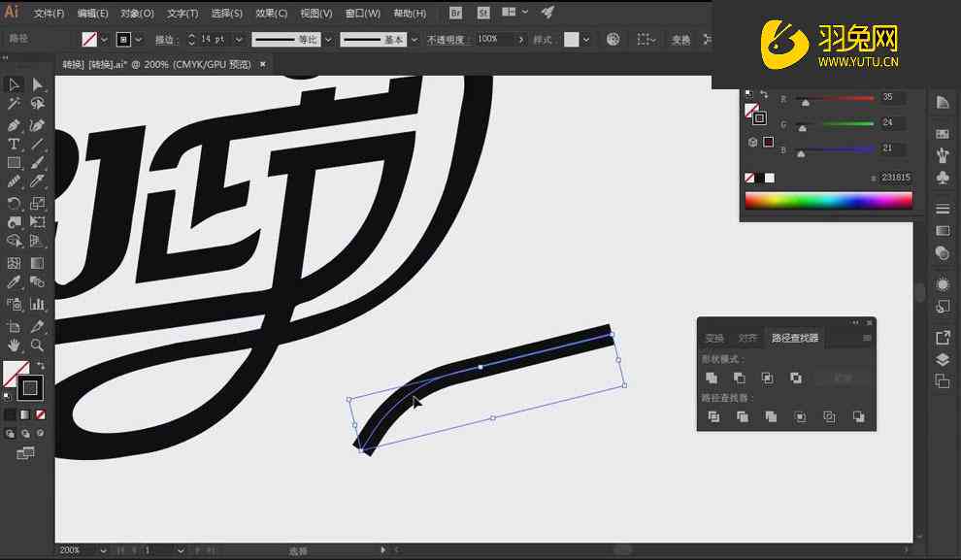The image size is (961, 560).
Task: Switch to the 对齐 panel tab
Action: pos(747,338)
